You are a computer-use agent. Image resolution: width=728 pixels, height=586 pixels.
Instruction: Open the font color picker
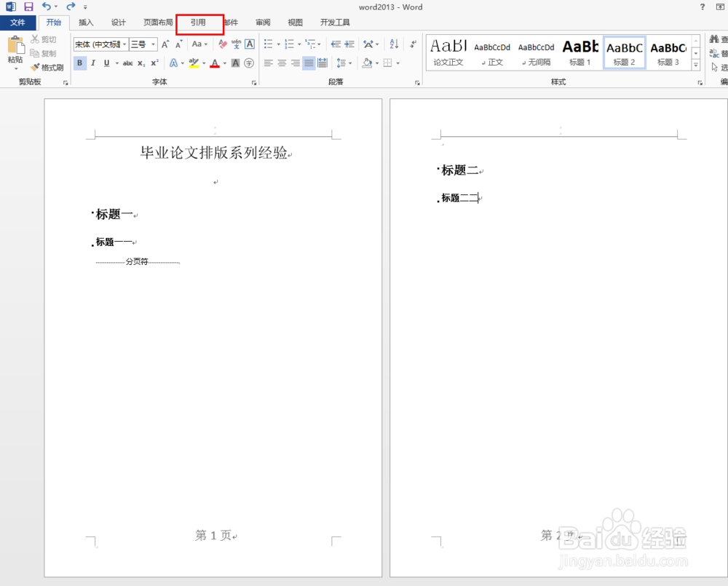click(x=215, y=62)
